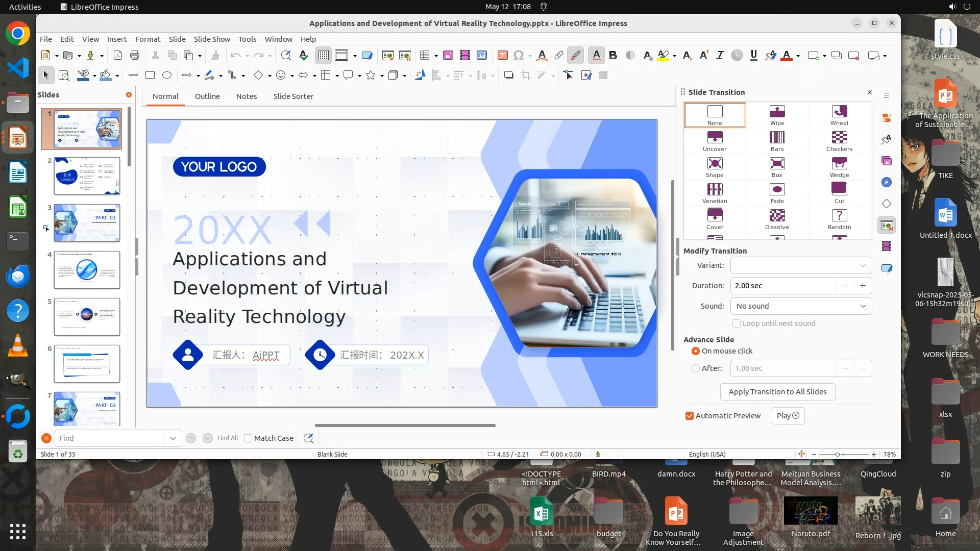This screenshot has width=980, height=551.
Task: Click the Ellipse shape tool
Action: pos(167,76)
